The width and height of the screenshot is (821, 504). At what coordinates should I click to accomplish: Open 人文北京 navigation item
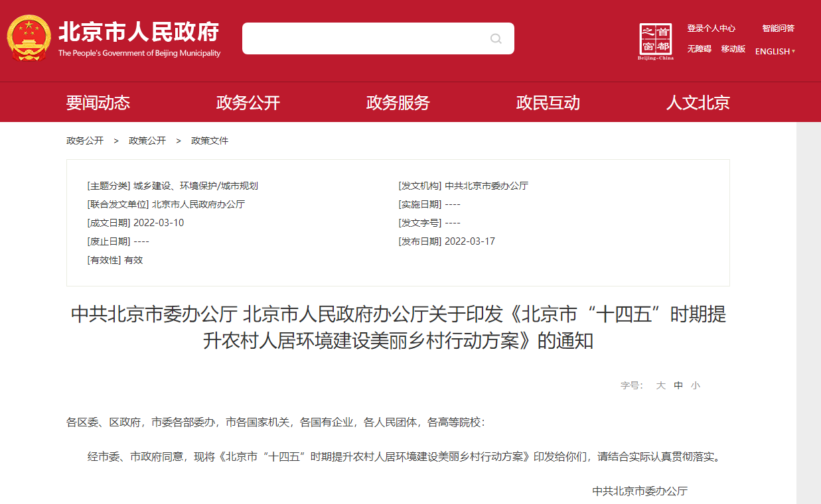(x=698, y=103)
